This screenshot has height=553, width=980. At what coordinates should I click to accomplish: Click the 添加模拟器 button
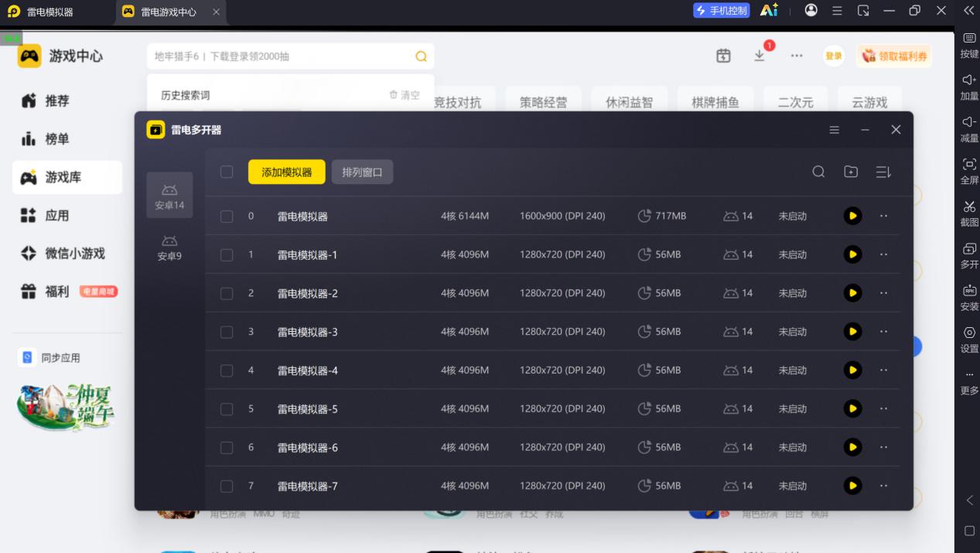(x=287, y=172)
